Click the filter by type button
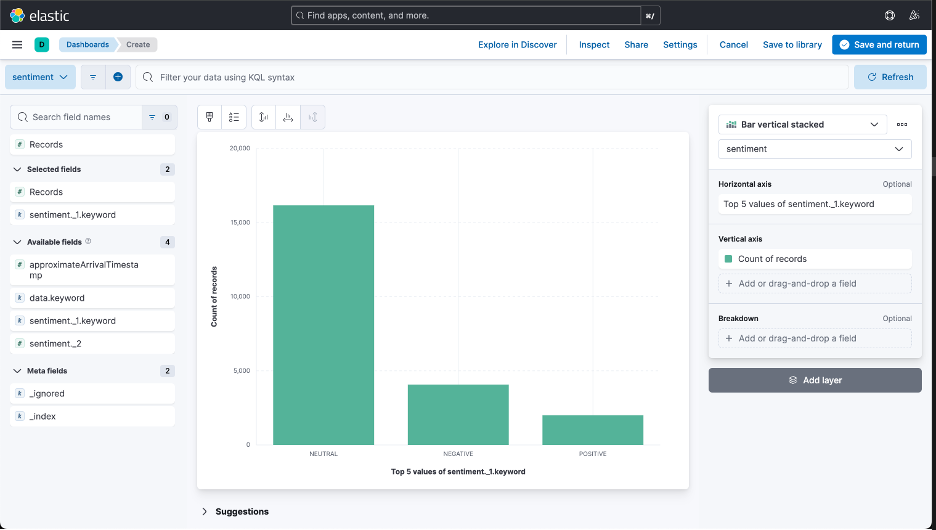936x530 pixels. (x=159, y=117)
